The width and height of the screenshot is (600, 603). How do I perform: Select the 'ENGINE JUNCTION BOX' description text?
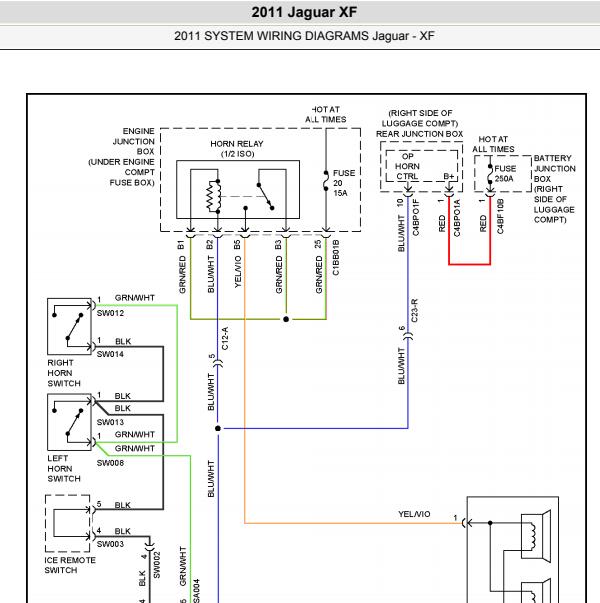pos(122,157)
